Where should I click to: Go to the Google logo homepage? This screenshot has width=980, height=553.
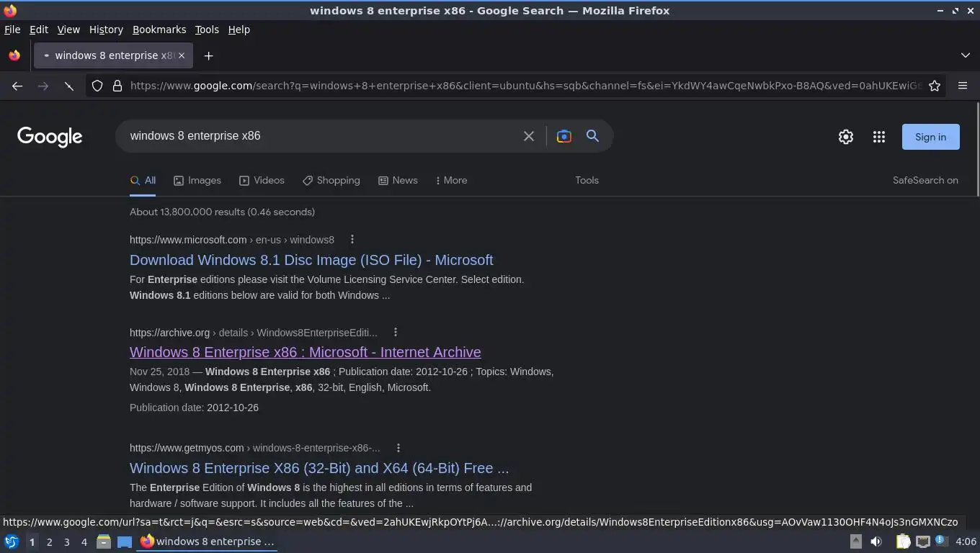point(50,137)
